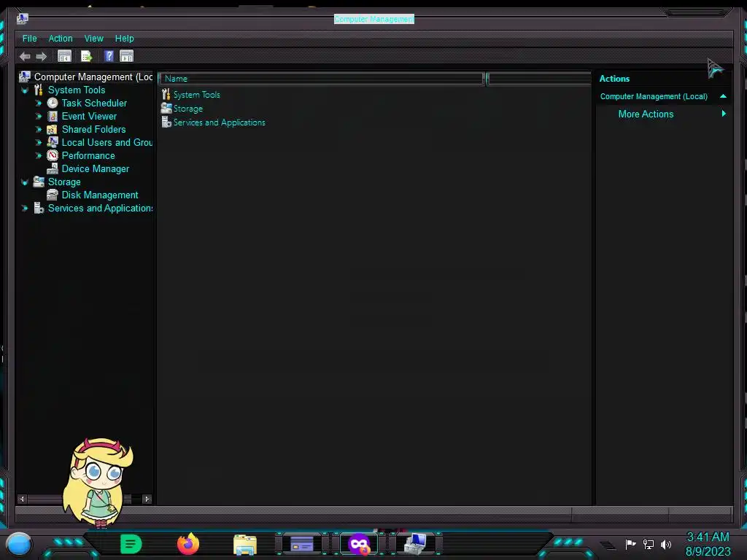The width and height of the screenshot is (747, 560).
Task: Open the Help menu
Action: click(124, 39)
